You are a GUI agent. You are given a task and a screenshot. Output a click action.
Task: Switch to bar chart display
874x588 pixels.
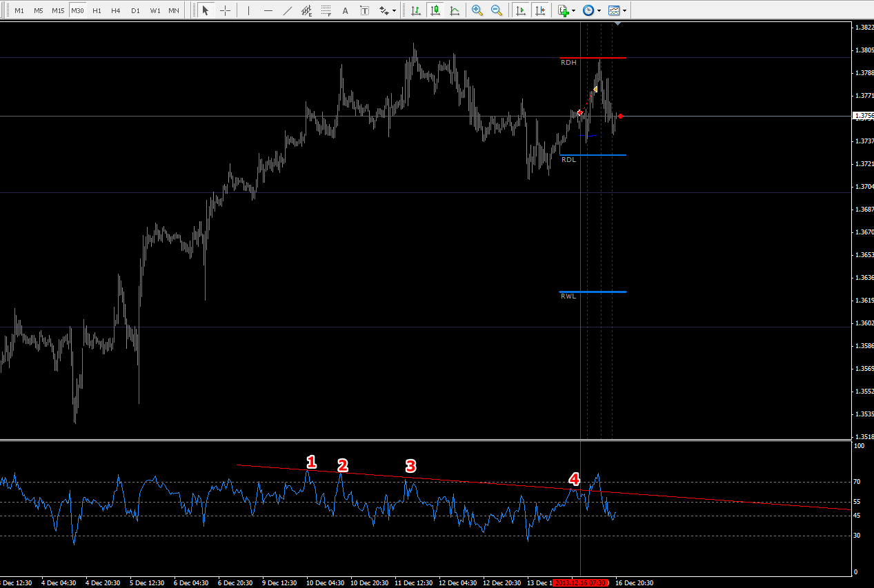tap(416, 10)
